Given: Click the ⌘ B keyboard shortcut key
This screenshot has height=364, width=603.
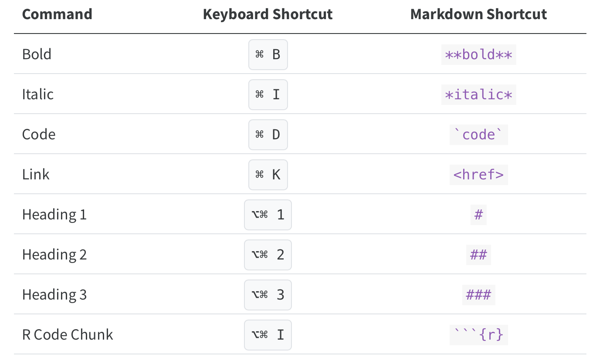Looking at the screenshot, I should (268, 54).
